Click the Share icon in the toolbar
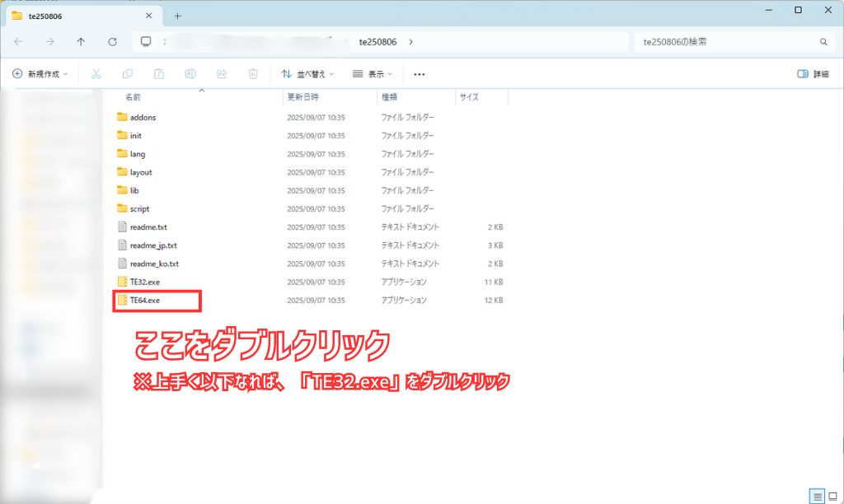 pyautogui.click(x=221, y=73)
